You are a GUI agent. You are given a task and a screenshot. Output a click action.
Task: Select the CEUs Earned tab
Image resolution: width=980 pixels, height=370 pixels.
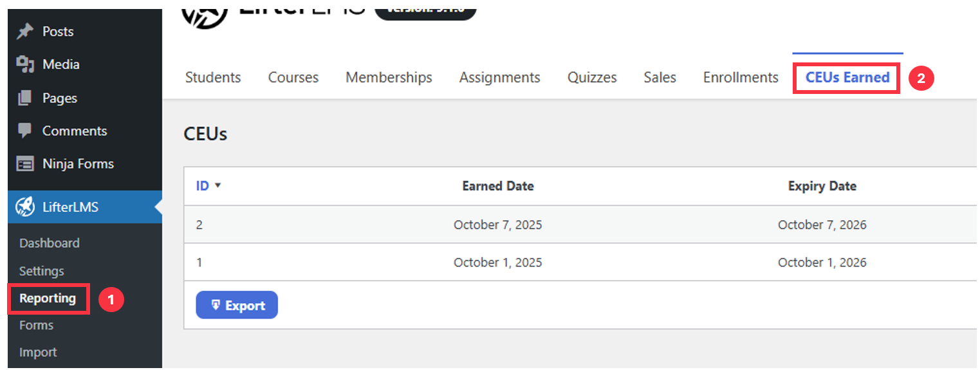click(847, 78)
